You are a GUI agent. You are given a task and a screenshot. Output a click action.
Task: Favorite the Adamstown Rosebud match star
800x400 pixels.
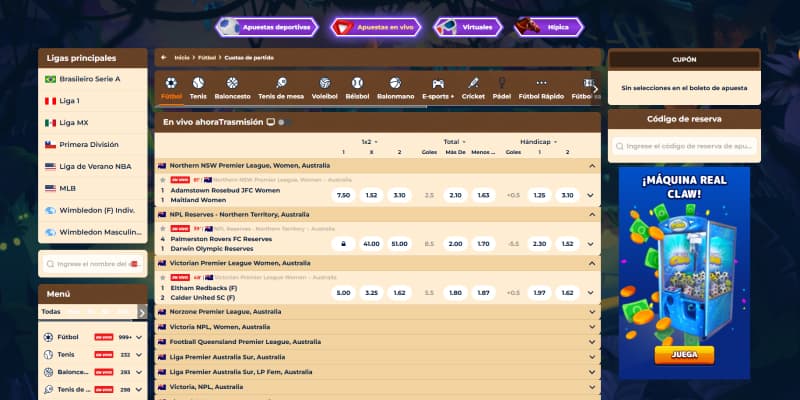(163, 179)
